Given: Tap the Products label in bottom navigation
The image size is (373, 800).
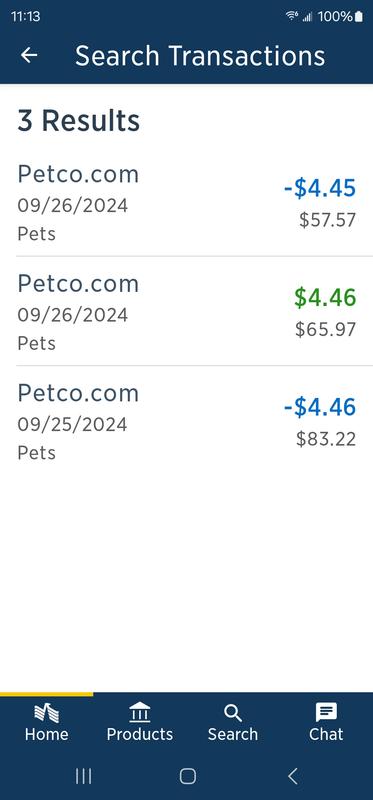Looking at the screenshot, I should click(139, 734).
